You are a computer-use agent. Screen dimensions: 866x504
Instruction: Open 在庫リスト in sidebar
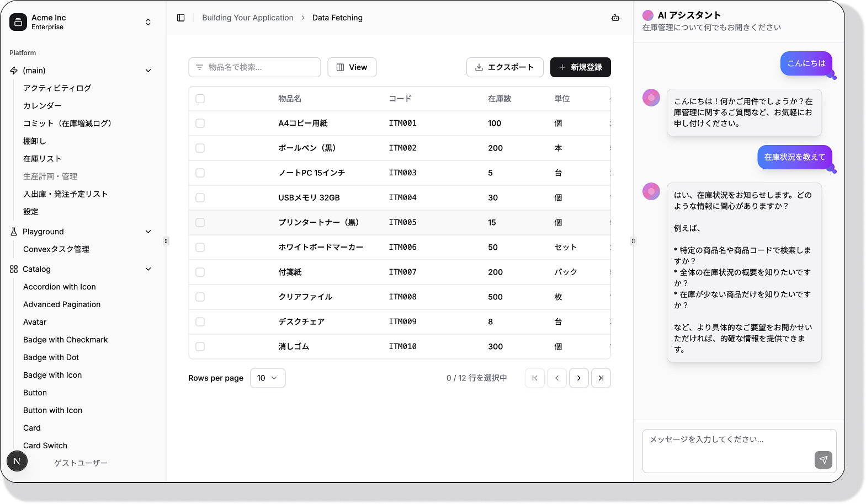(42, 159)
